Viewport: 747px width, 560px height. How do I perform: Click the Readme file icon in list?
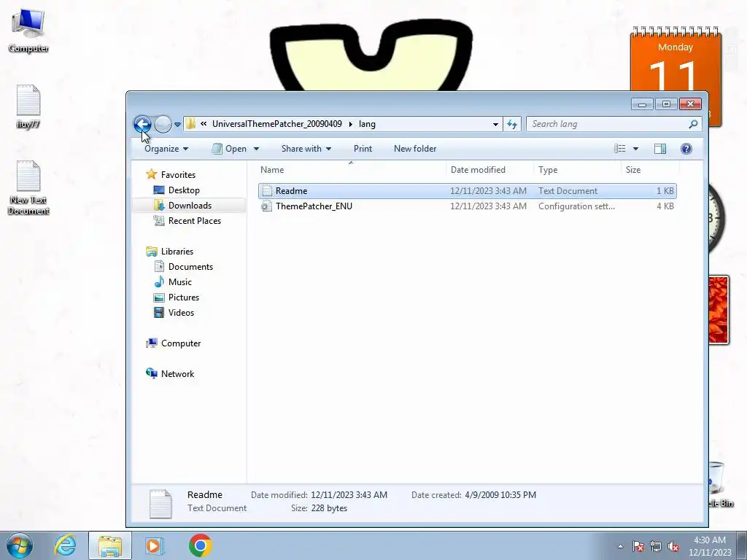(x=267, y=191)
